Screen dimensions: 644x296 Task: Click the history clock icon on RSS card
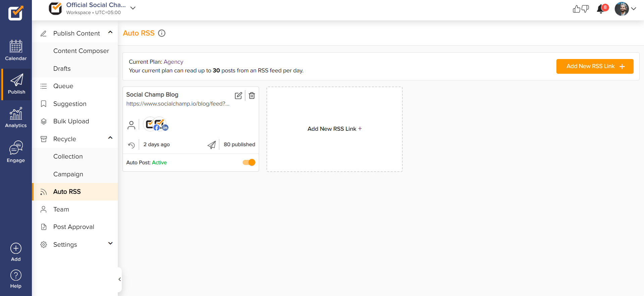click(132, 145)
